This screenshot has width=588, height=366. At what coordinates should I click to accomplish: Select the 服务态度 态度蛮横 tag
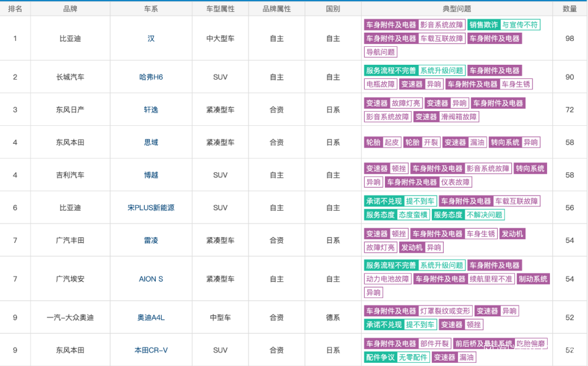click(397, 215)
